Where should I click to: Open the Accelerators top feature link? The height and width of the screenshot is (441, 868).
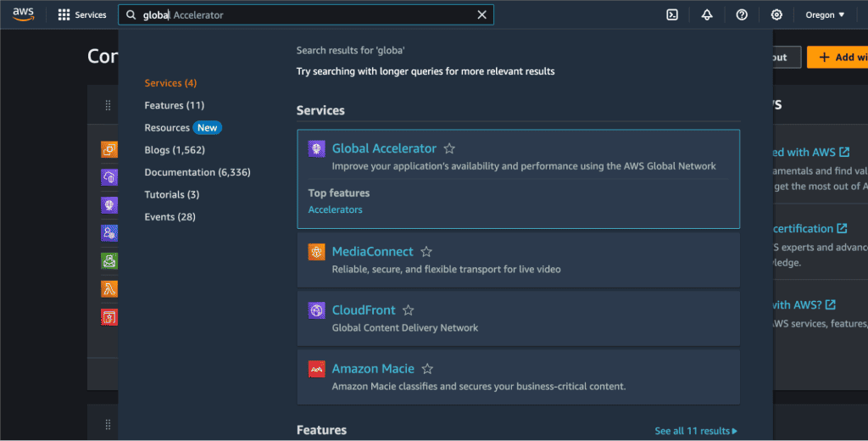point(335,209)
